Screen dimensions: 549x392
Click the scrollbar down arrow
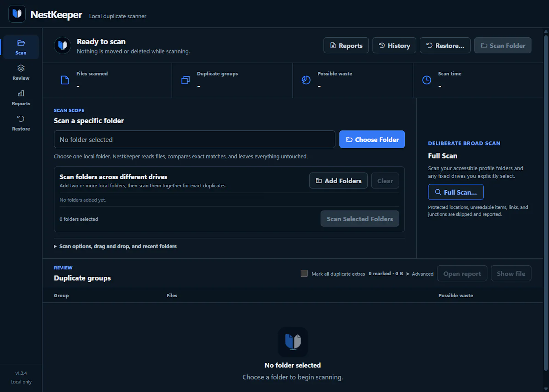(546, 389)
